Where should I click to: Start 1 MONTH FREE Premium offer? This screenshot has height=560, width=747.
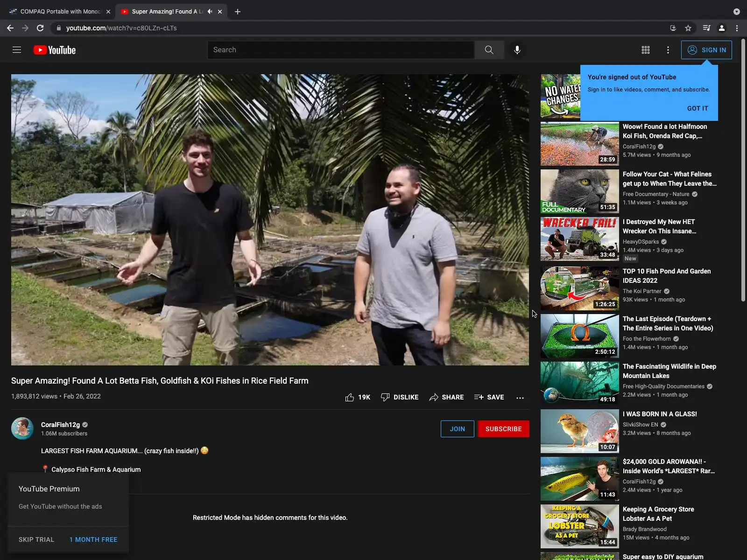(x=93, y=539)
